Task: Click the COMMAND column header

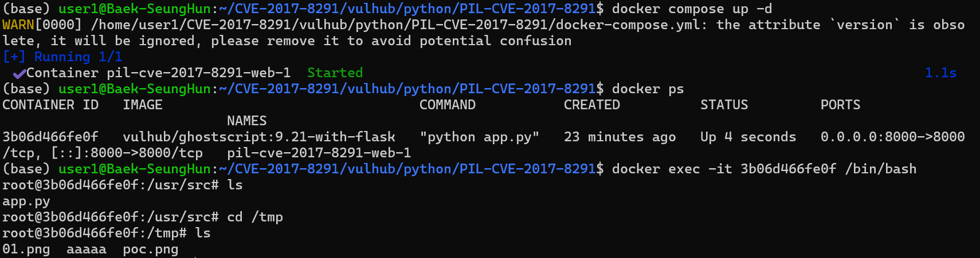Action: tap(448, 105)
